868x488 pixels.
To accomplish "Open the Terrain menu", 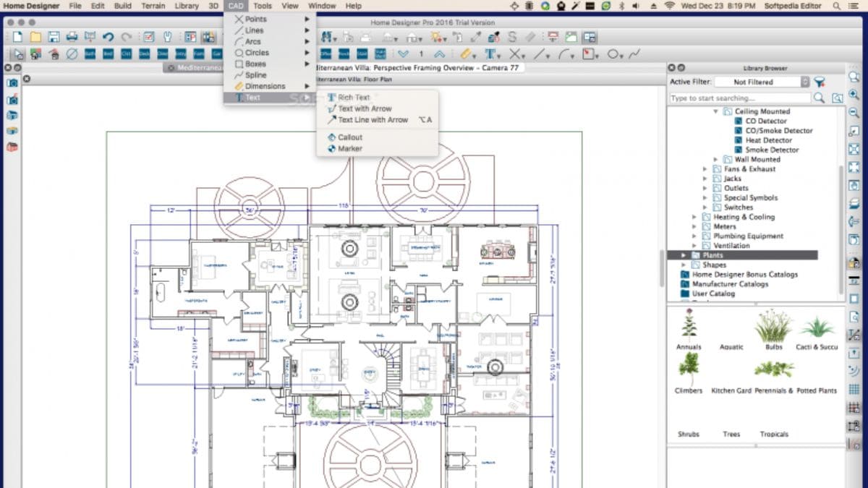I will (153, 6).
